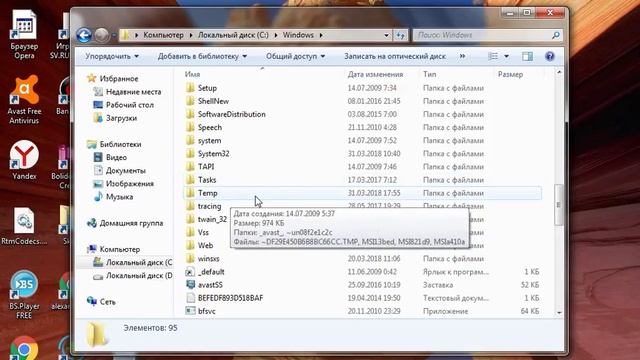
Task: Click the Forward navigation arrow button
Action: pos(102,35)
